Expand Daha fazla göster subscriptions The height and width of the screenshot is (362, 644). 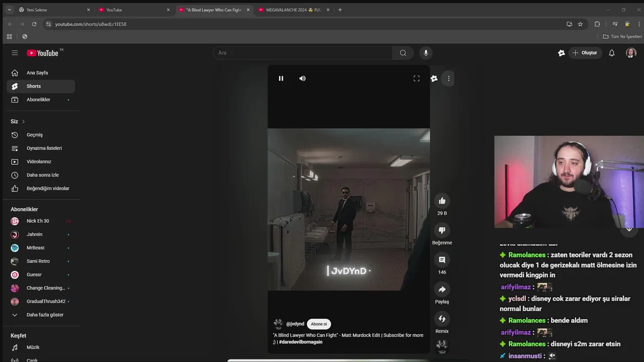(41, 315)
